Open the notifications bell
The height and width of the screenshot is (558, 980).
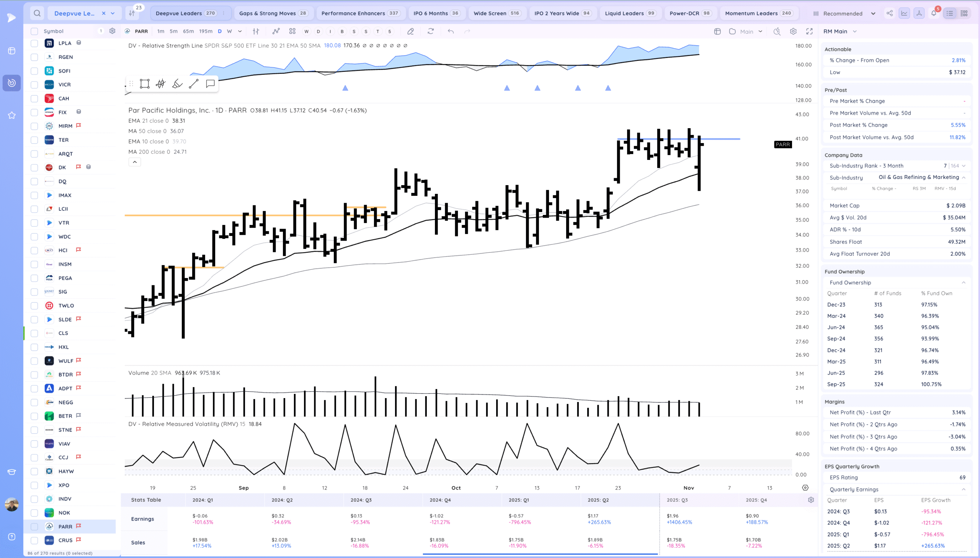tap(934, 13)
